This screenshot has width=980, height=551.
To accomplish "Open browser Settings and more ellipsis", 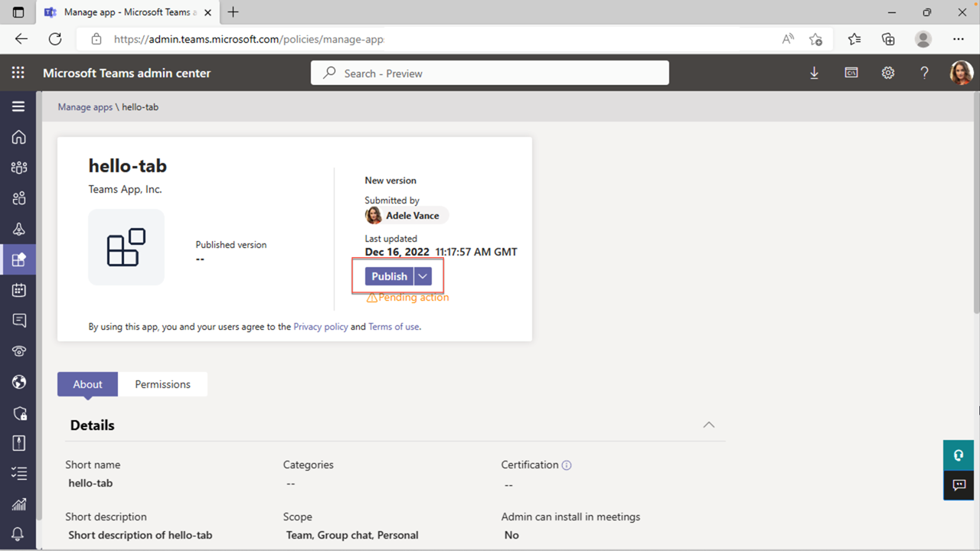I will click(x=959, y=39).
